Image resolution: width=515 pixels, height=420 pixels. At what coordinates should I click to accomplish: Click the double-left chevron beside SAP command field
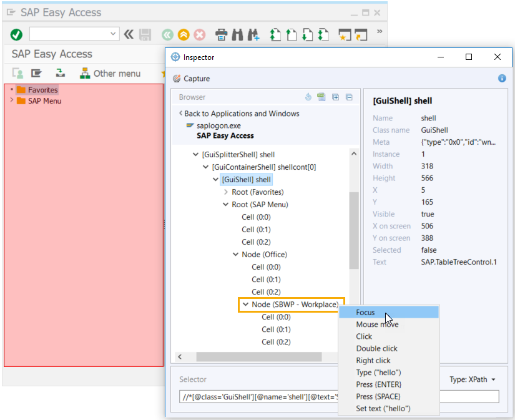[129, 34]
